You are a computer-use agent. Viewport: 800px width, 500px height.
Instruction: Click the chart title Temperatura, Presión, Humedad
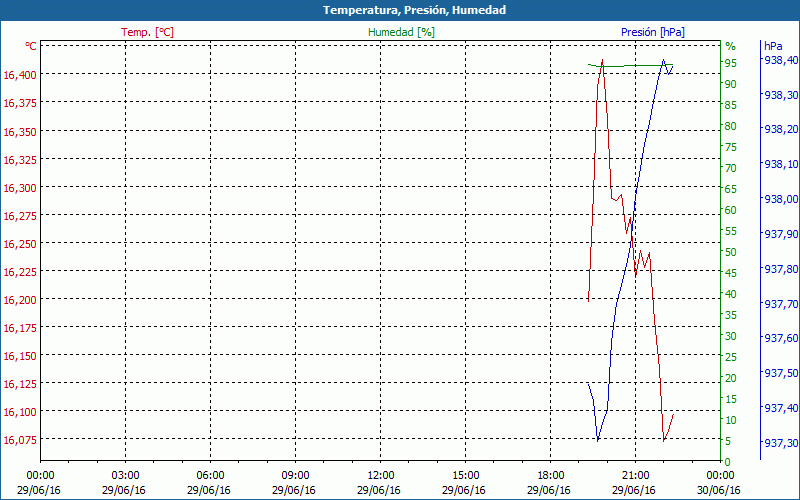coord(414,10)
